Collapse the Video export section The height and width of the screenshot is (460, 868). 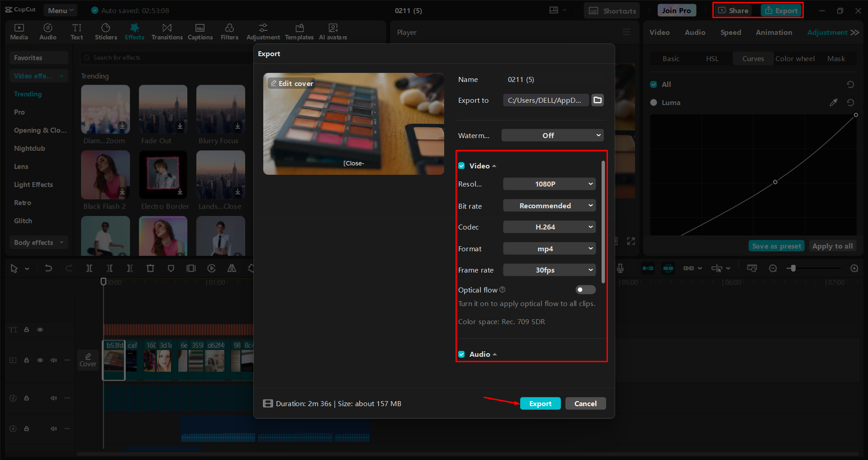click(495, 166)
